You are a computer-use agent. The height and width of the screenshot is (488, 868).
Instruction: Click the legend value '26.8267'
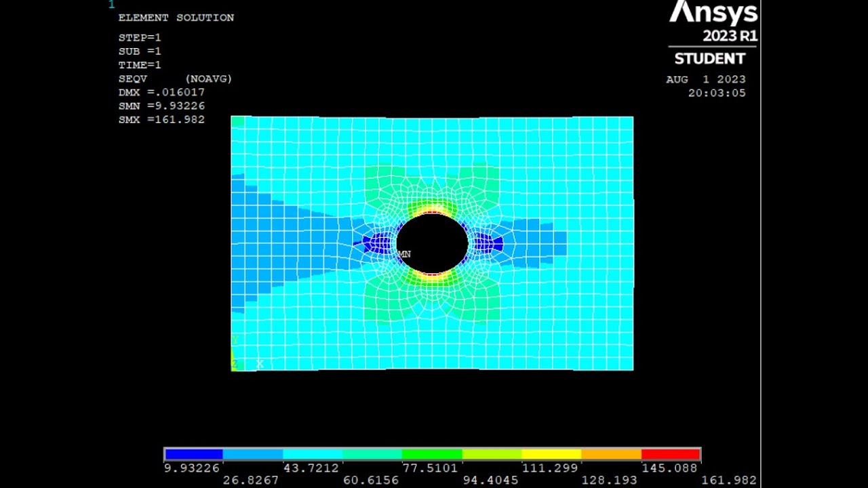point(251,480)
